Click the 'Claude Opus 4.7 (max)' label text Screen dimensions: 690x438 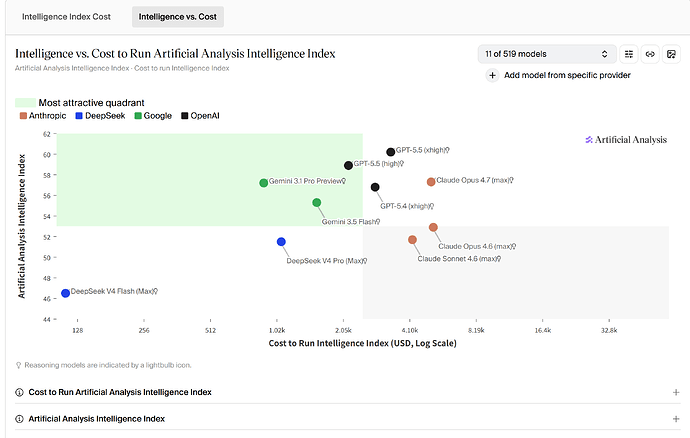473,180
